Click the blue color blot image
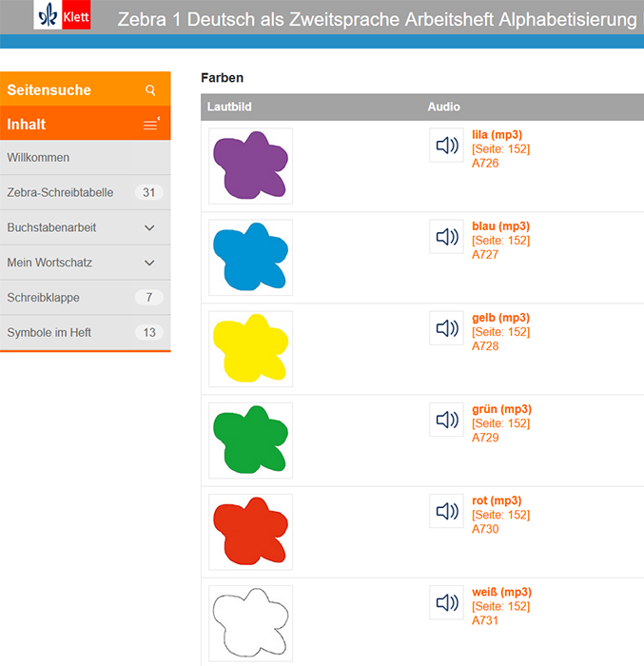Screen dimensions: 644x666 tap(250, 258)
